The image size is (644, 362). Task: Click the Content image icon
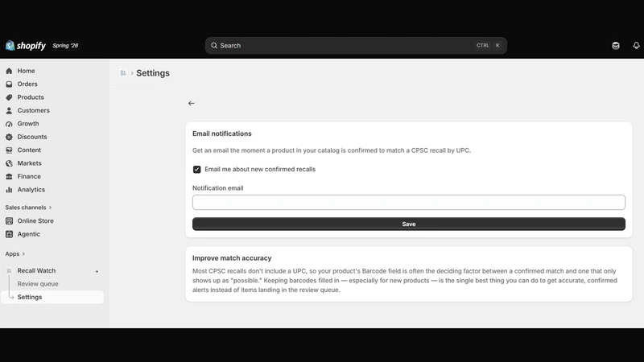tap(9, 150)
